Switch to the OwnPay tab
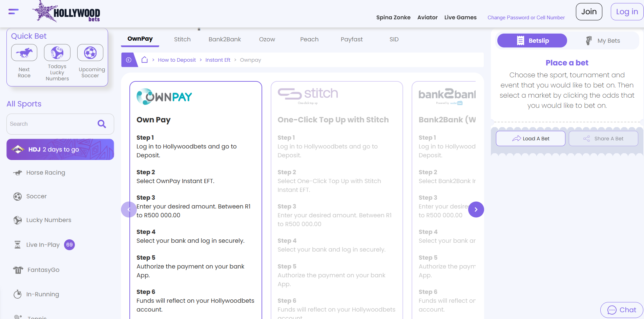The height and width of the screenshot is (319, 644). (140, 39)
